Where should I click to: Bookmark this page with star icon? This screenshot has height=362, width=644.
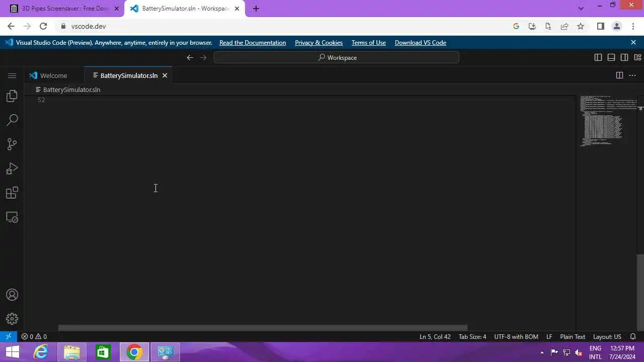[581, 26]
